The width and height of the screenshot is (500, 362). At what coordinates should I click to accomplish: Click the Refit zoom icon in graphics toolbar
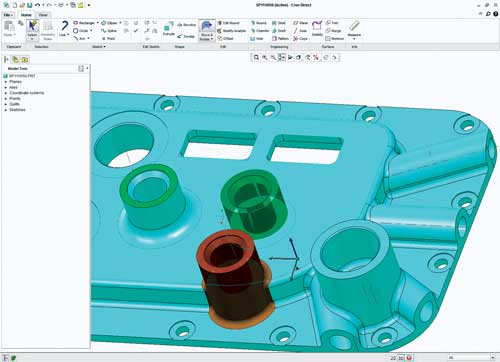(256, 57)
